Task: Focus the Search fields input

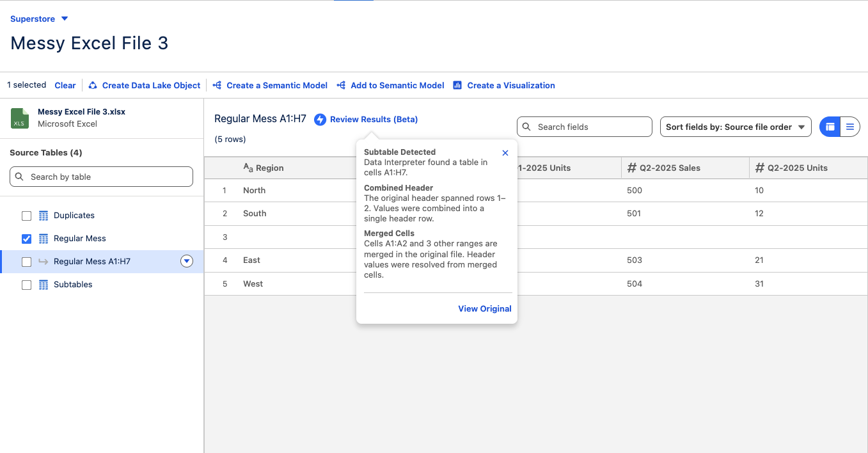Action: pyautogui.click(x=585, y=127)
